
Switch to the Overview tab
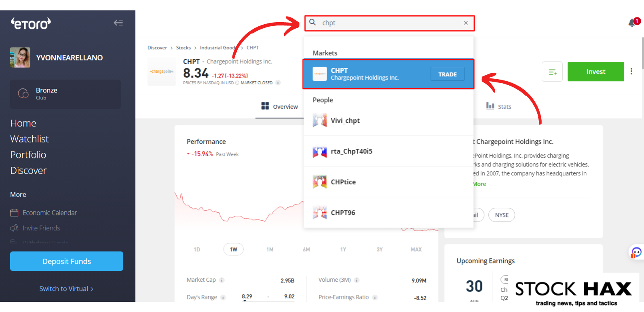click(280, 106)
